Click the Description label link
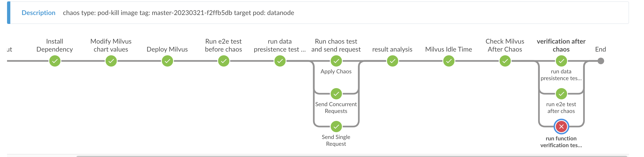Screen dimensions: 644x157 (38, 13)
